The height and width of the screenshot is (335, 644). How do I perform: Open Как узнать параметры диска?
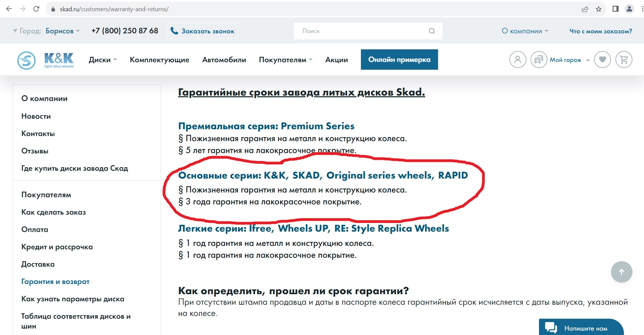[x=73, y=299]
